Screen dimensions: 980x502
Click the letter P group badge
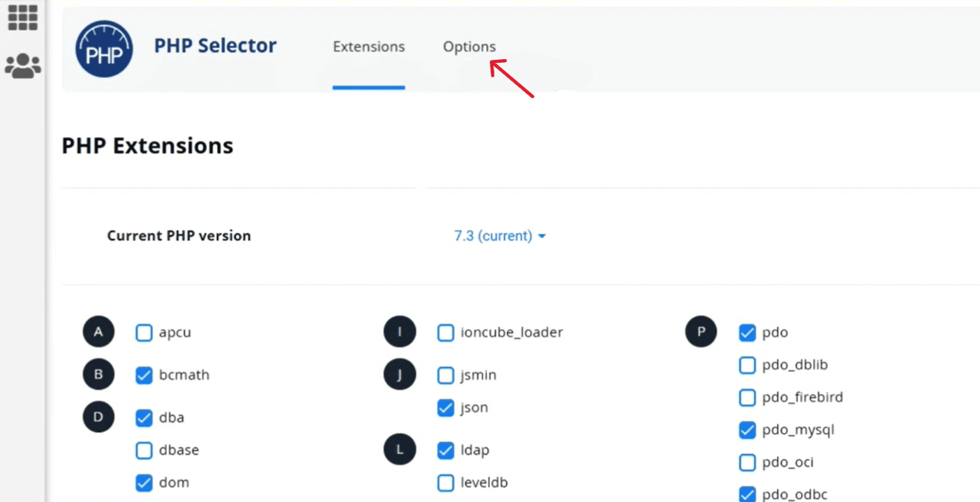[x=701, y=332]
